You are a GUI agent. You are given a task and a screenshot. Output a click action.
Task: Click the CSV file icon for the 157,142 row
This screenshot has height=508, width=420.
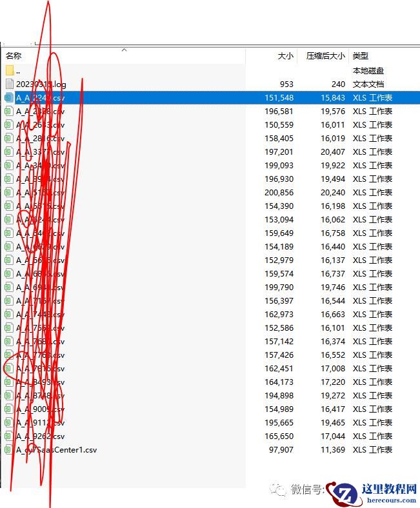[x=8, y=342]
